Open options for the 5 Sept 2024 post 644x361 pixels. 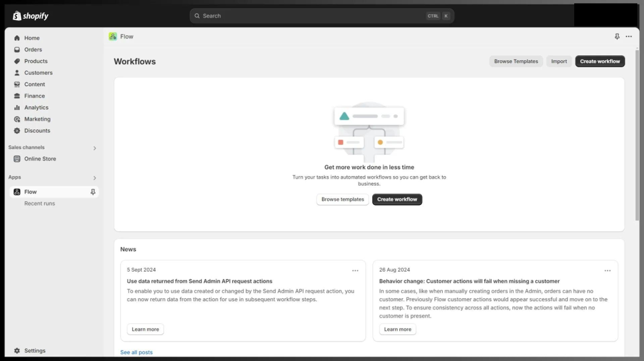355,270
